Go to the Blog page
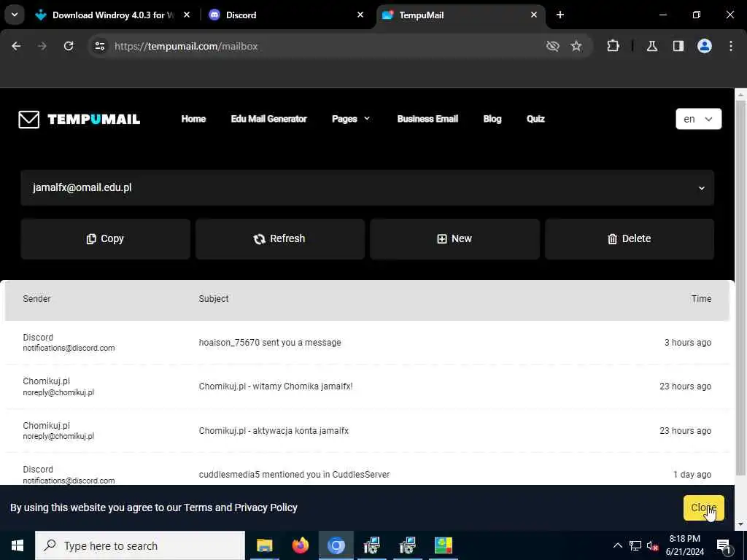 [492, 119]
